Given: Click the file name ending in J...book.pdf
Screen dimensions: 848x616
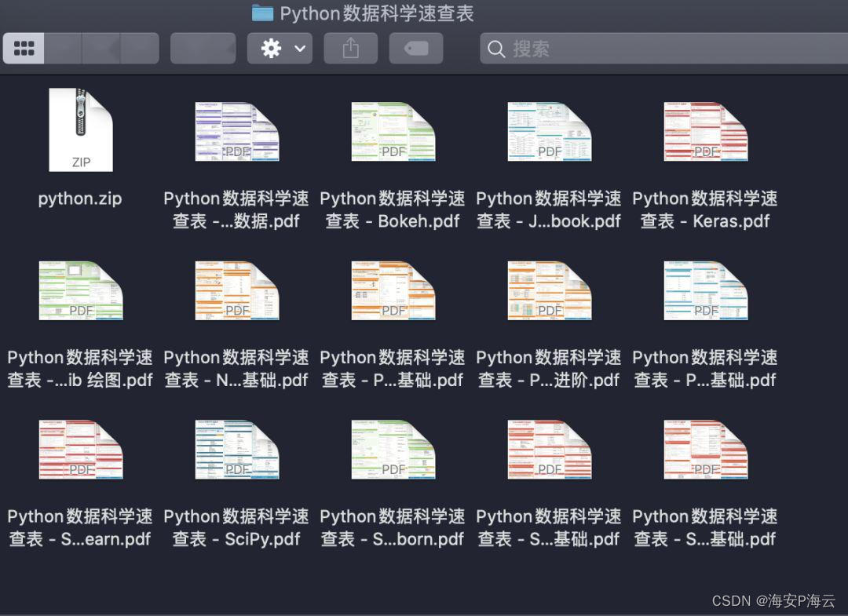Looking at the screenshot, I should 549,210.
